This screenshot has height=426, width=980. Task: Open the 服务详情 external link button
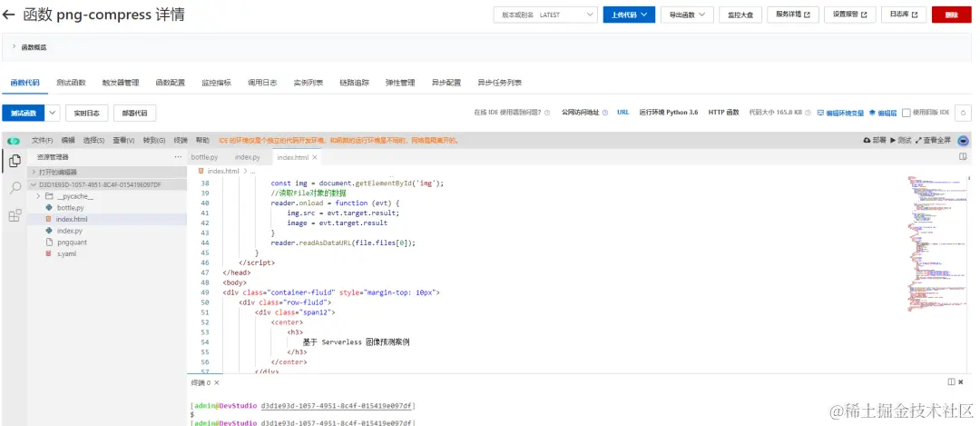click(793, 15)
